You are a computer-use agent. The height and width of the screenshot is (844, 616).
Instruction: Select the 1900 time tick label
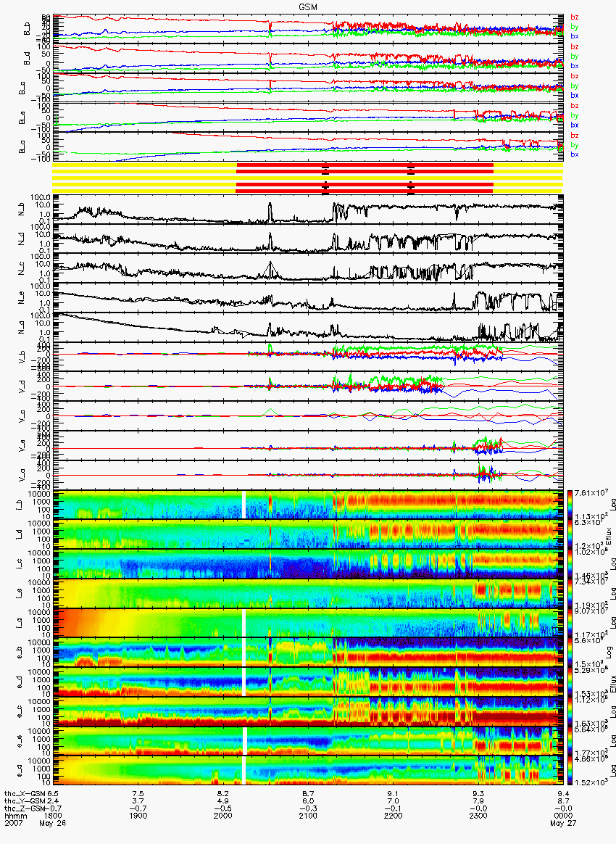point(138,816)
